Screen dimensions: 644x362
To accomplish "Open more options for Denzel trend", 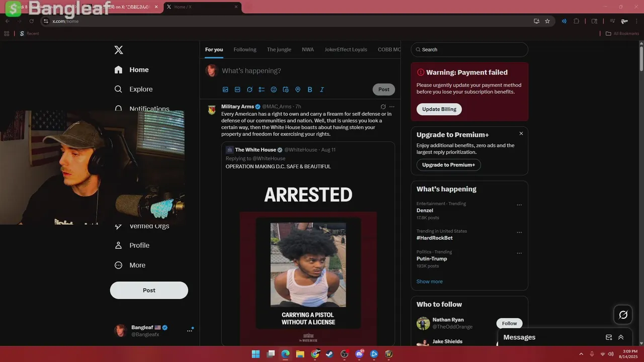I will 519,205.
